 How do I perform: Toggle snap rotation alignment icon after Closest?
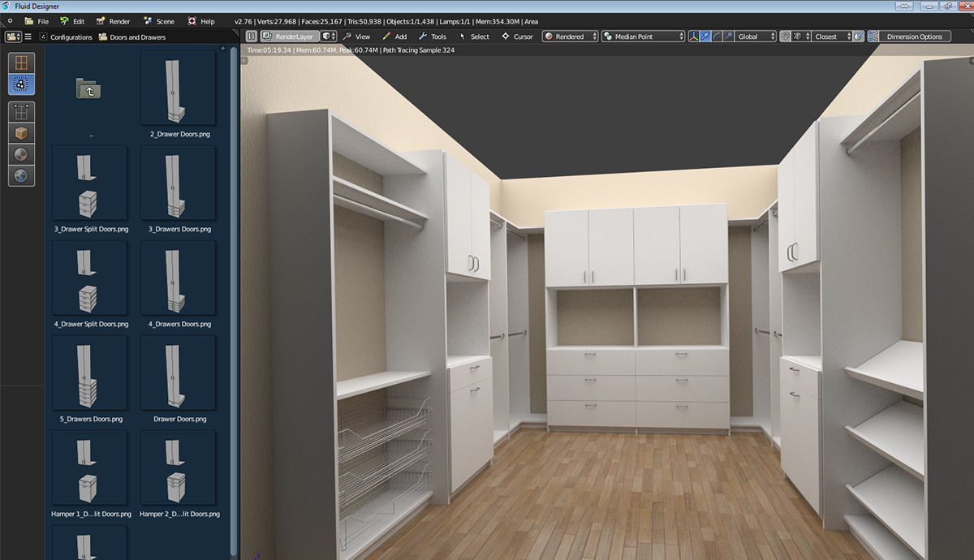tap(859, 37)
